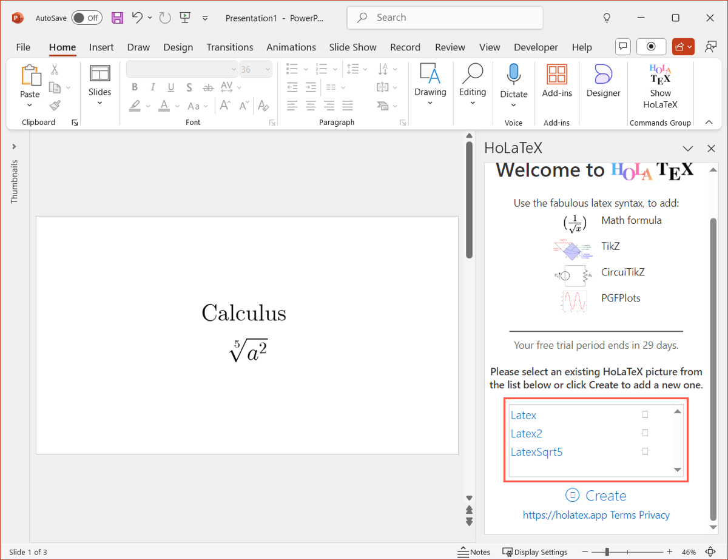
Task: Open the Comments speech bubble icon
Action: coord(622,46)
